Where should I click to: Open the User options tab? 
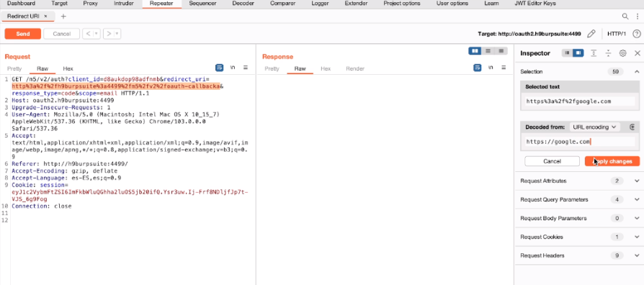point(452,4)
